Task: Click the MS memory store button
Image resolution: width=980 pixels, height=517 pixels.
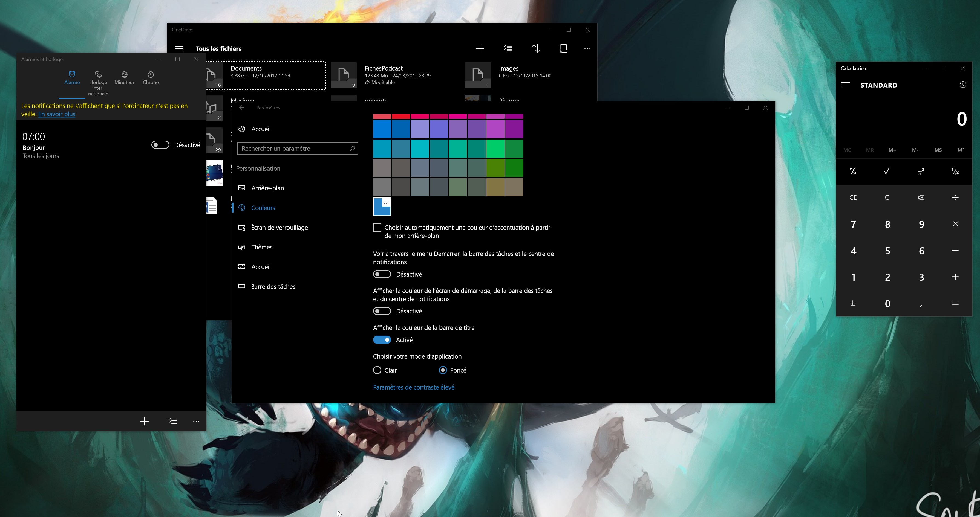Action: click(938, 150)
